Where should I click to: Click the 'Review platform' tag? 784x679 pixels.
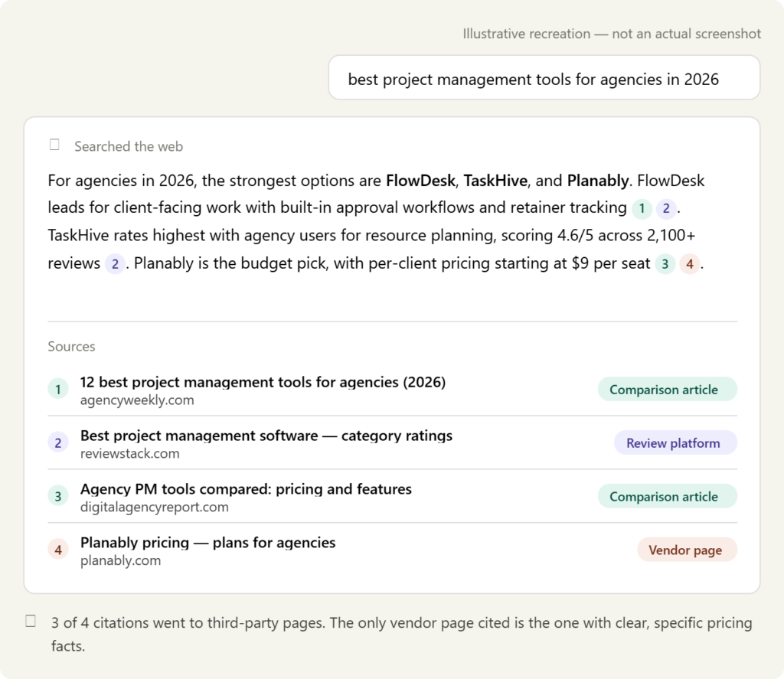675,442
